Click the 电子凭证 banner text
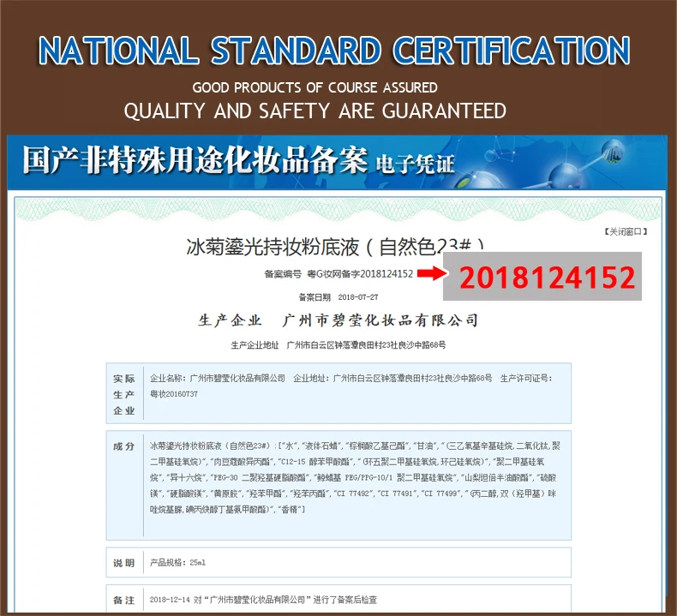Viewport: 677px width, 616px height. click(x=415, y=164)
